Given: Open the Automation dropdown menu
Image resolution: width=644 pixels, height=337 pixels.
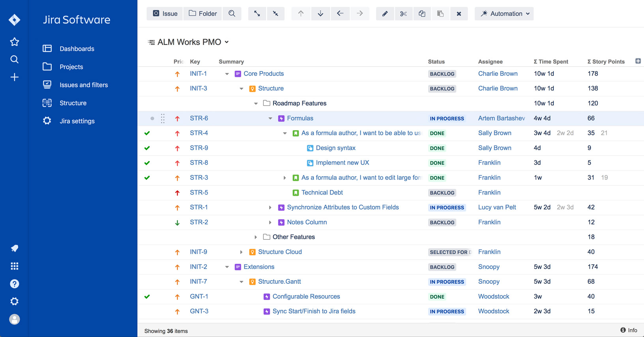Looking at the screenshot, I should point(504,13).
